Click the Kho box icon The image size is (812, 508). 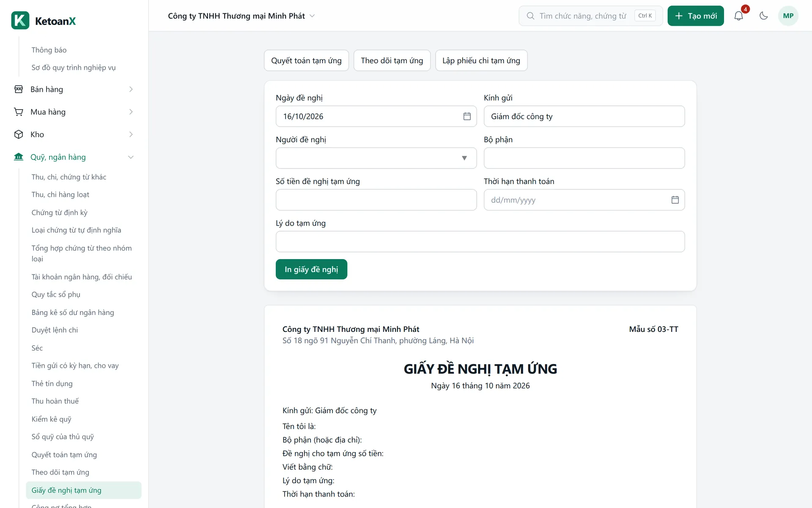click(19, 134)
